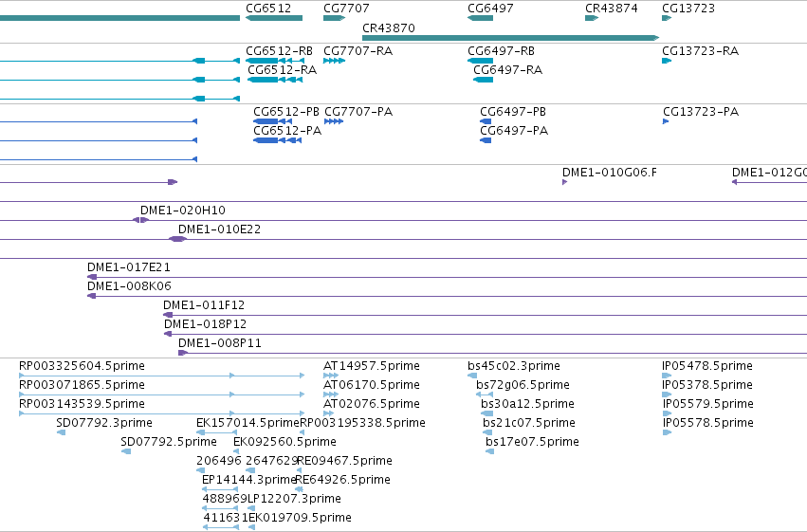Click the CG7707-PA protein label
Image resolution: width=807 pixels, height=532 pixels.
(358, 112)
